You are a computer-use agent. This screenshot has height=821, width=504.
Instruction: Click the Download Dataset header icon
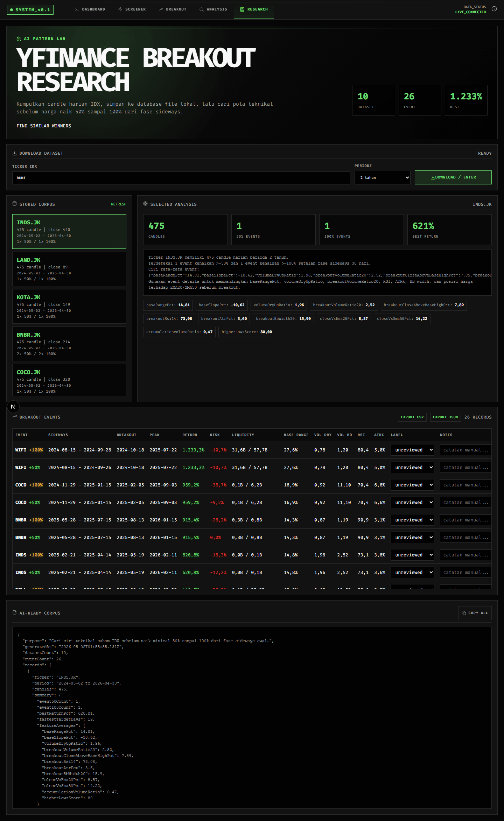(x=14, y=153)
